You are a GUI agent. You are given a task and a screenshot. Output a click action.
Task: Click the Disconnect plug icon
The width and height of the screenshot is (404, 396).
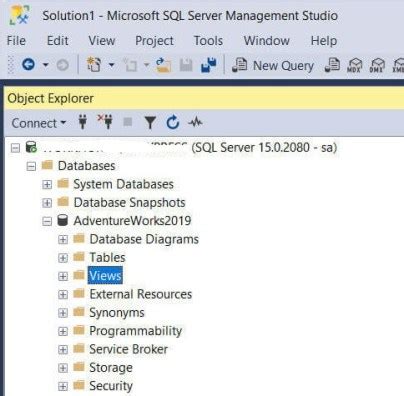tap(105, 122)
